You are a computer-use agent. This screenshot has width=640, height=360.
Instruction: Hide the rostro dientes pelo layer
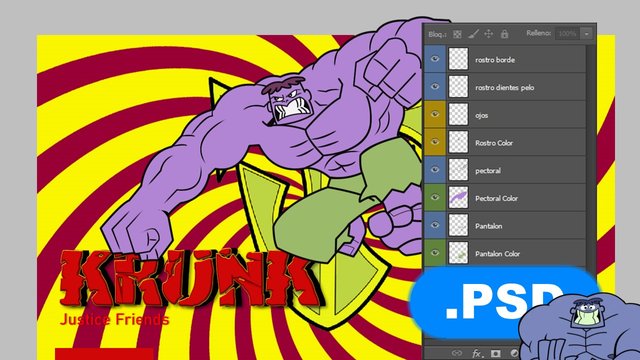pos(435,87)
